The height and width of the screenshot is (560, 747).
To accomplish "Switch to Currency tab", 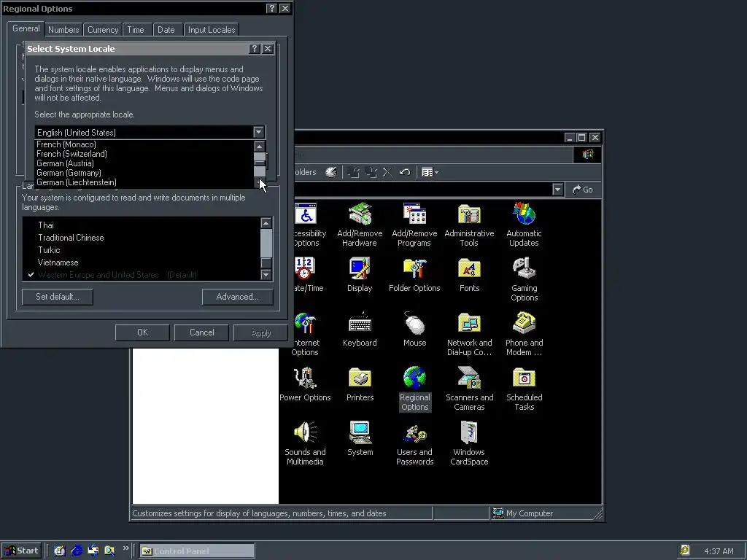I will [x=103, y=29].
